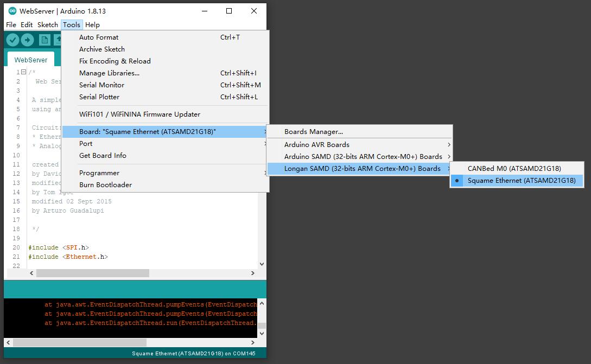
Task: Click editor horizontal scroll left arrow
Action: pyautogui.click(x=31, y=273)
